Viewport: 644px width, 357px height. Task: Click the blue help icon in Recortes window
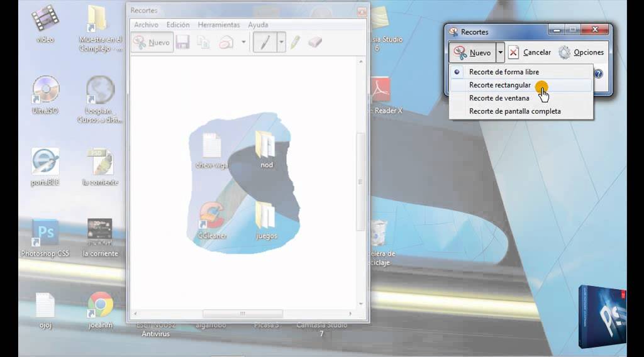(x=599, y=74)
